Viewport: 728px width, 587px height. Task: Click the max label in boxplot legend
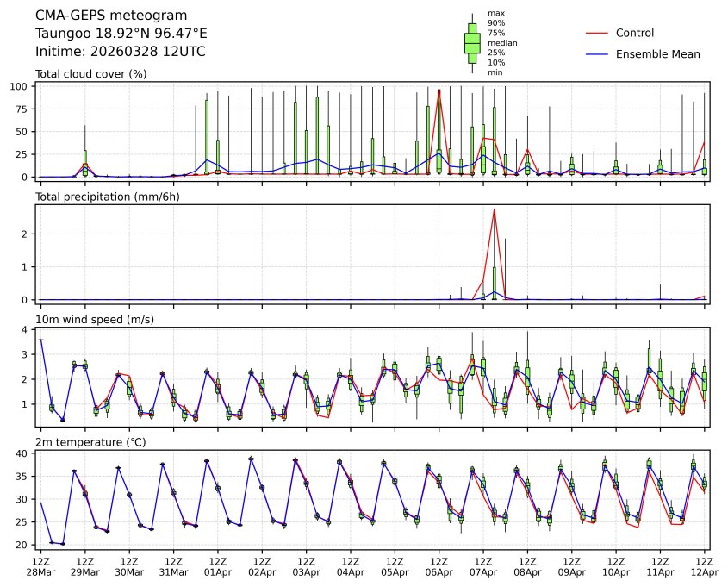(x=495, y=13)
